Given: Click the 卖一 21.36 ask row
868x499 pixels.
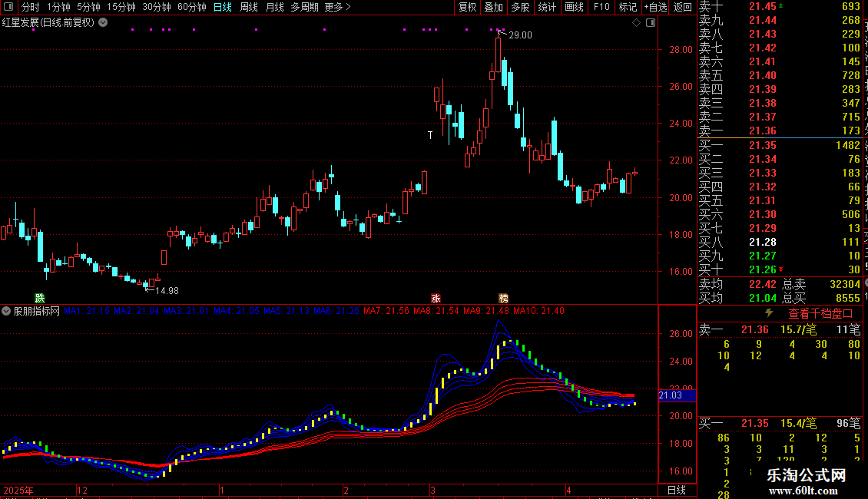Looking at the screenshot, I should click(x=780, y=131).
